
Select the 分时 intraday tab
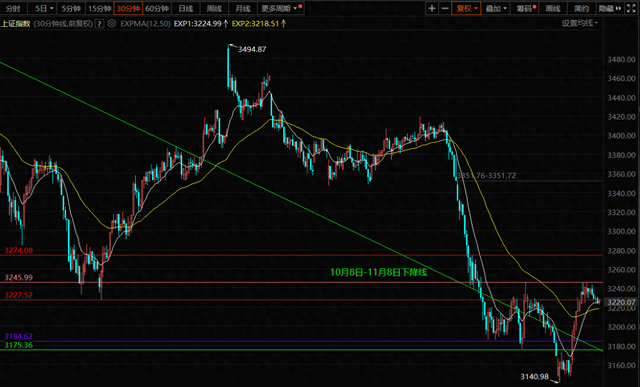point(13,8)
